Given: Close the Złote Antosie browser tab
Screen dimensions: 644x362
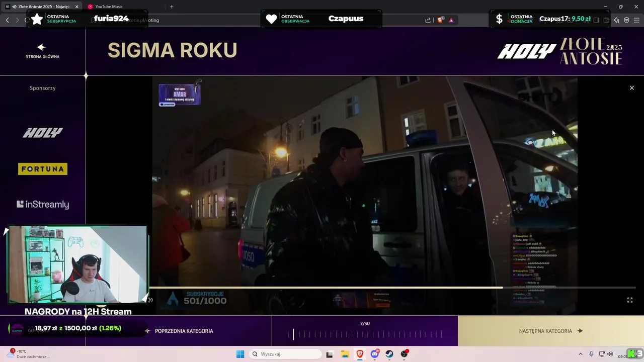Looking at the screenshot, I should tap(76, 7).
